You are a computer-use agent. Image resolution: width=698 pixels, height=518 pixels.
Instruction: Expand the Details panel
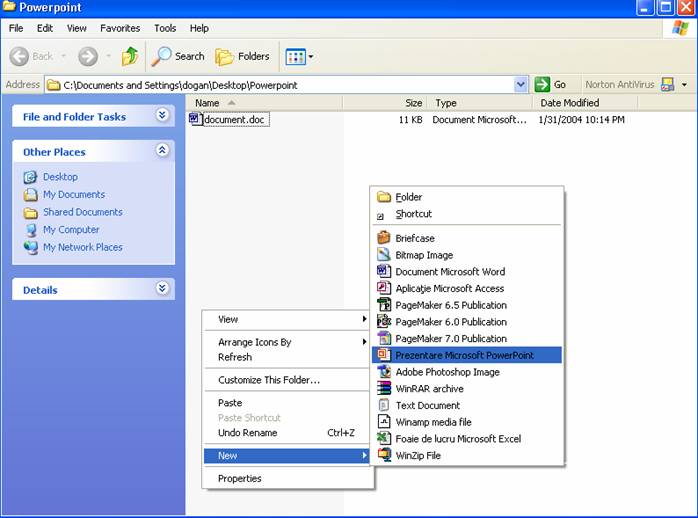[162, 288]
